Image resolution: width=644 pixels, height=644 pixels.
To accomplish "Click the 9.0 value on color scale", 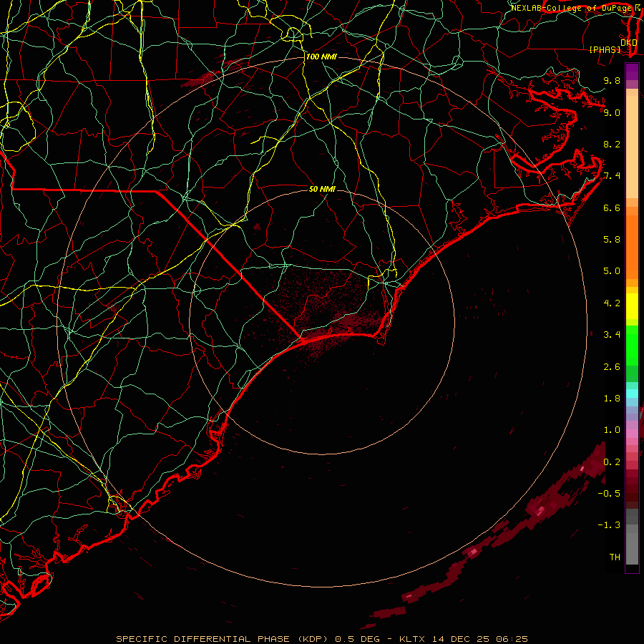I will [612, 112].
